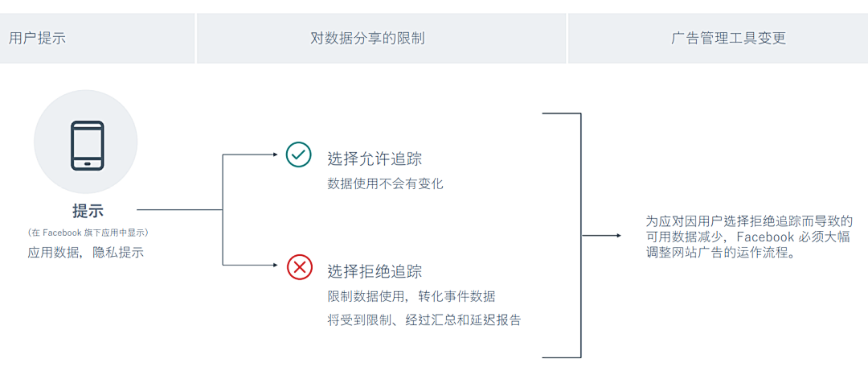Choose the 选择拒绝追踪 option heading
This screenshot has height=375, width=868.
(x=375, y=271)
